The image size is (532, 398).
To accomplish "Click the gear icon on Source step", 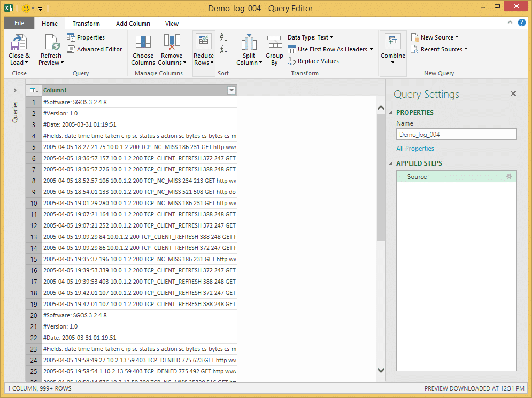I will (x=509, y=176).
